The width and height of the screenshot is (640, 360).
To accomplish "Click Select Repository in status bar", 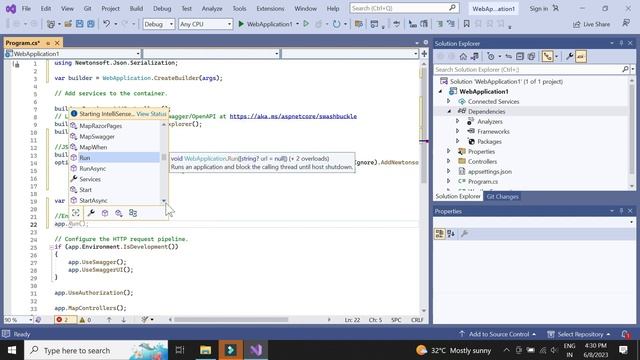I will [x=580, y=334].
